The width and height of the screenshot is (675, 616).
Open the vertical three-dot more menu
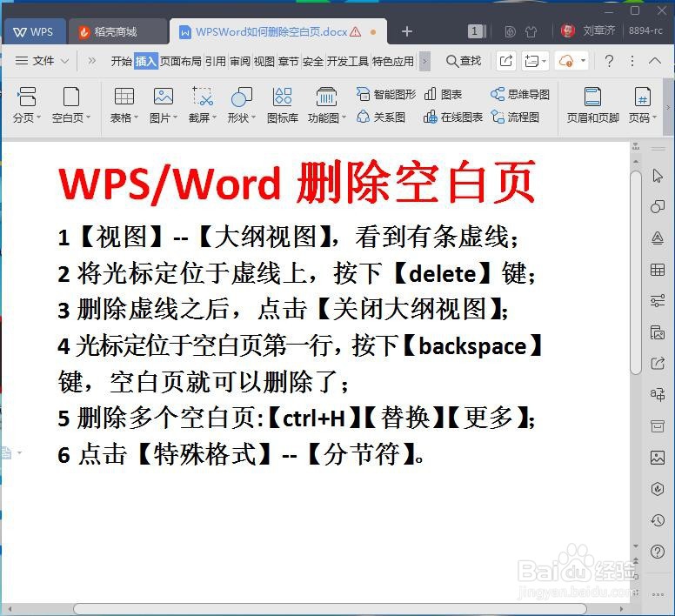click(x=632, y=61)
